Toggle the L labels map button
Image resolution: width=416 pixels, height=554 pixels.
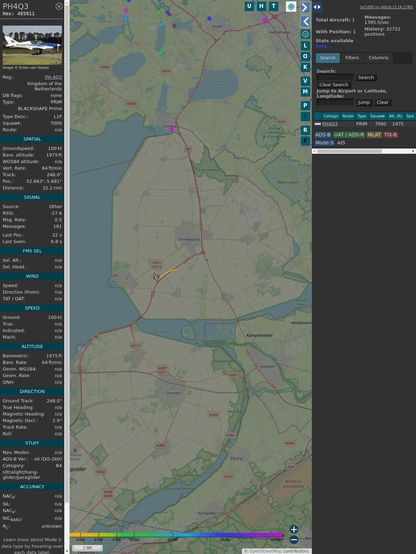305,46
